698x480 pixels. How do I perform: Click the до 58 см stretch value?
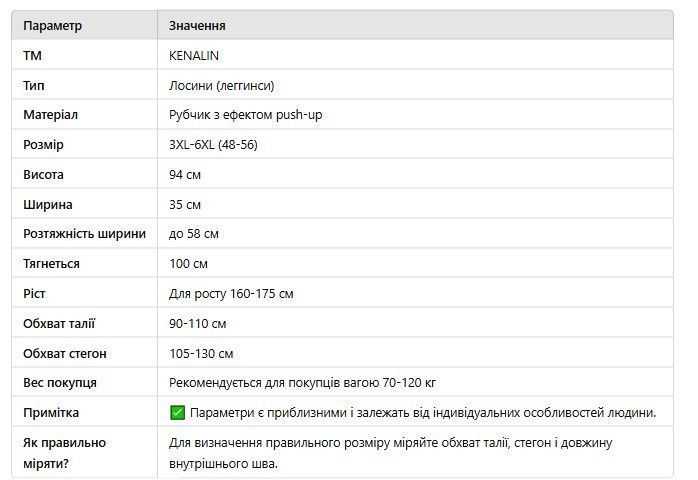click(194, 234)
